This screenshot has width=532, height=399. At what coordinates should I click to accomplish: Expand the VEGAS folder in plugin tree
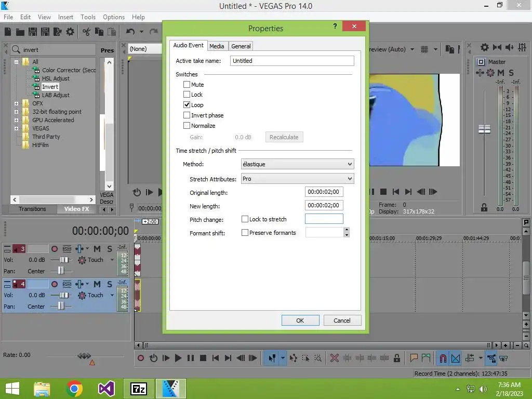(16, 128)
